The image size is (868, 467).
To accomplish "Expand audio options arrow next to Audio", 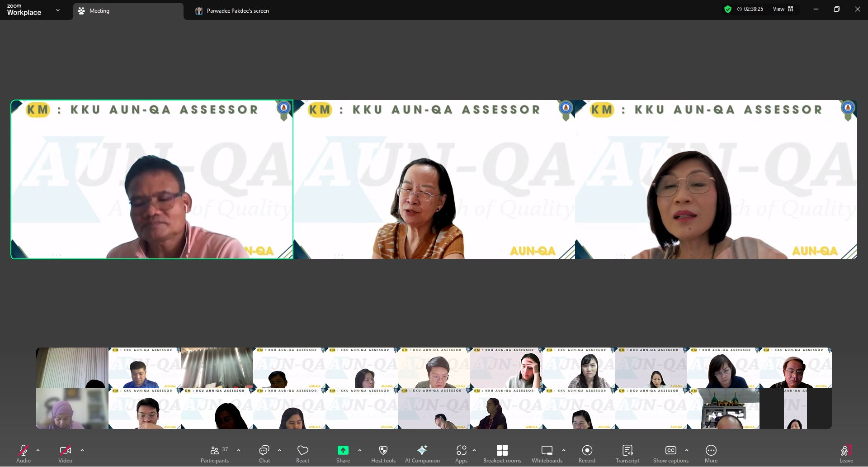I will coord(38,450).
